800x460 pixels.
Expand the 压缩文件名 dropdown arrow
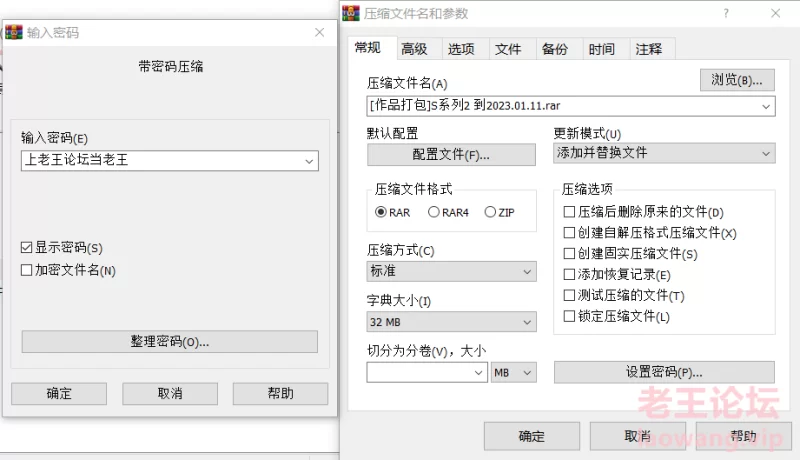[x=766, y=107]
